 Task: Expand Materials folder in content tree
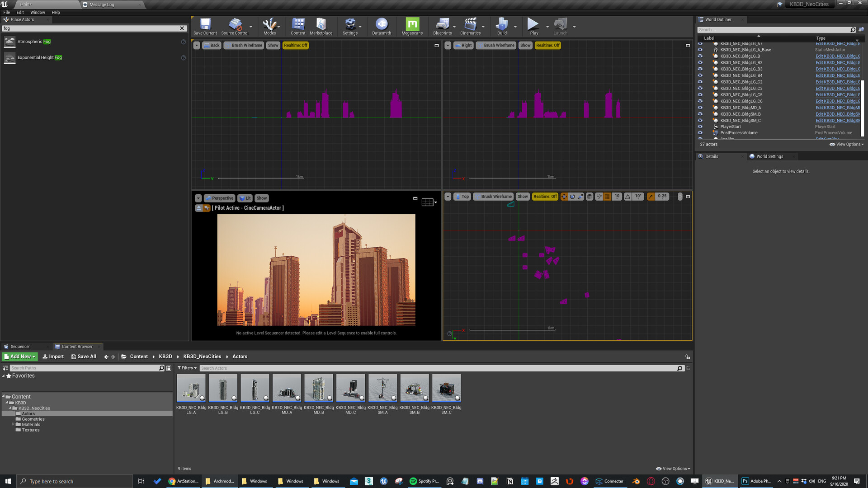[x=13, y=424]
